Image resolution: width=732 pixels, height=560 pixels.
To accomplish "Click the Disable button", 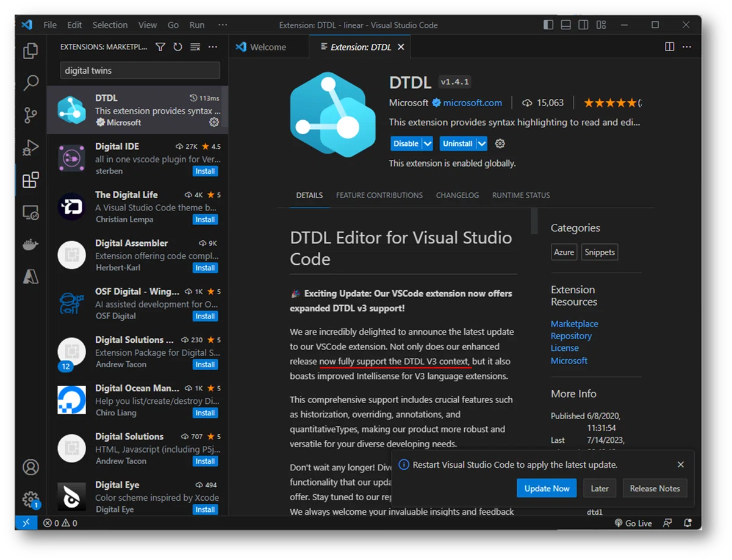I will [406, 143].
